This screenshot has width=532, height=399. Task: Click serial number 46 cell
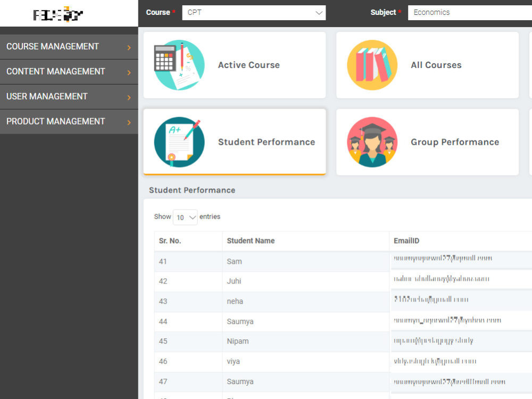188,361
